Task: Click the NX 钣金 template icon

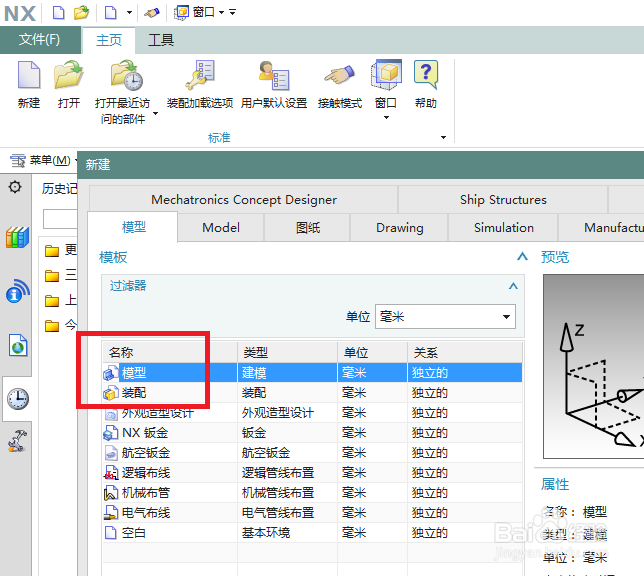Action: click(x=110, y=433)
